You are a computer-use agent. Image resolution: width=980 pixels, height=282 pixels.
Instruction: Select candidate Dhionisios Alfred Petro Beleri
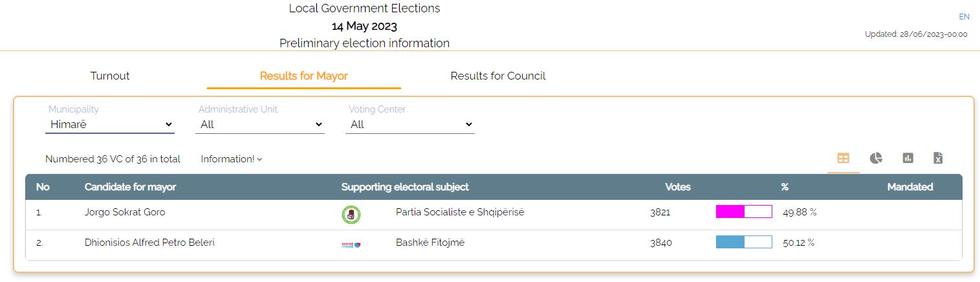[x=149, y=243]
